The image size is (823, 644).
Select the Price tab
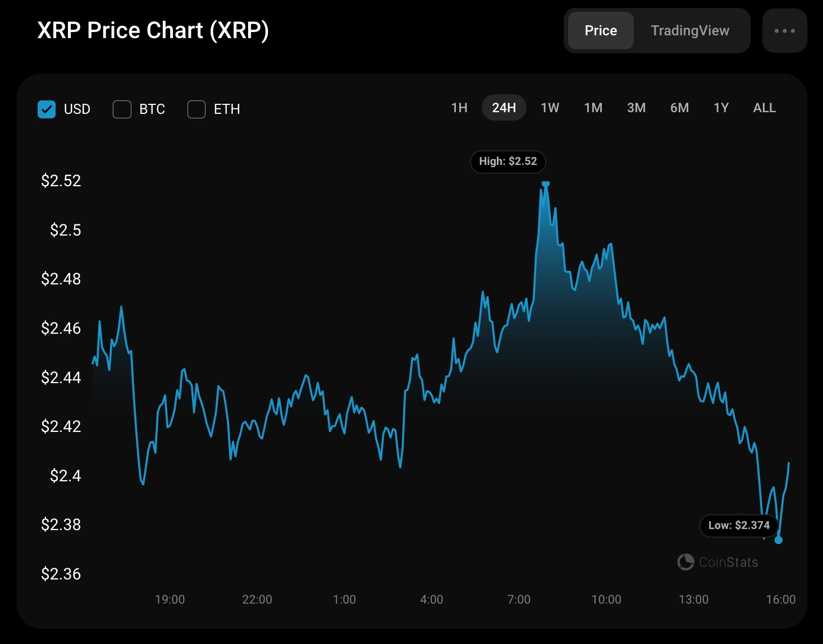601,31
